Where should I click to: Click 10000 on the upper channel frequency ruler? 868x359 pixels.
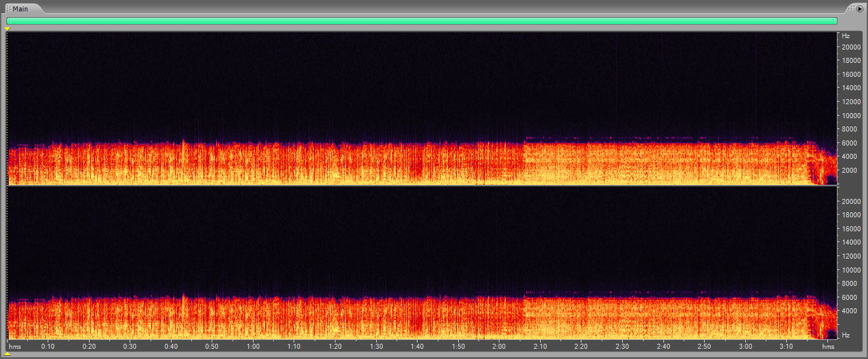851,116
